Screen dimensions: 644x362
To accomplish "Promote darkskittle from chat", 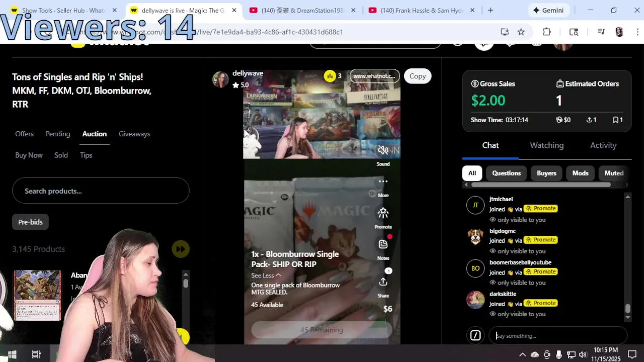I will click(541, 303).
